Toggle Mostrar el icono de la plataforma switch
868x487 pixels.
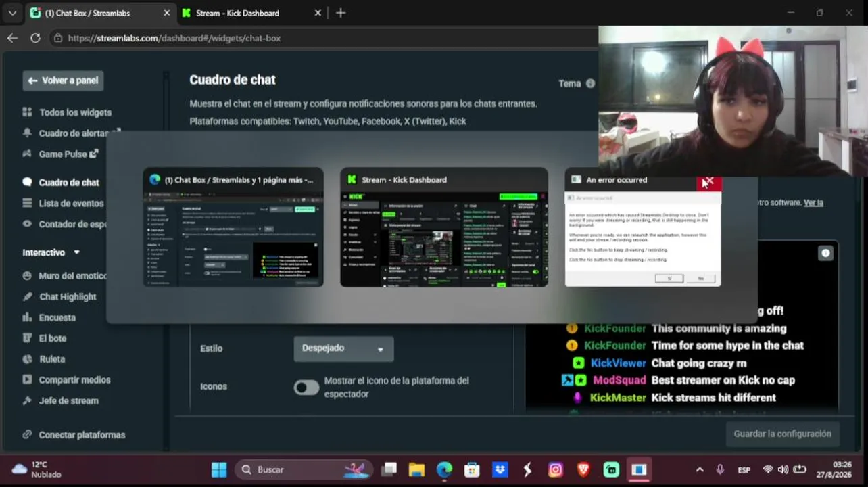(306, 387)
